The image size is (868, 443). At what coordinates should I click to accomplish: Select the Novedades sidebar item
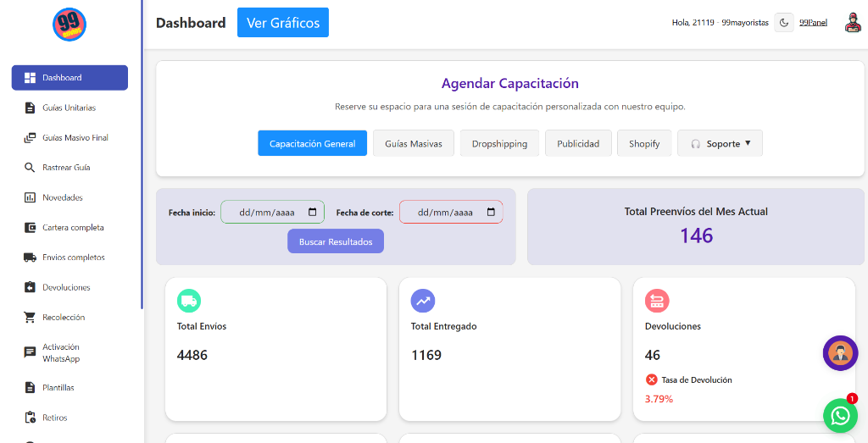pos(63,197)
